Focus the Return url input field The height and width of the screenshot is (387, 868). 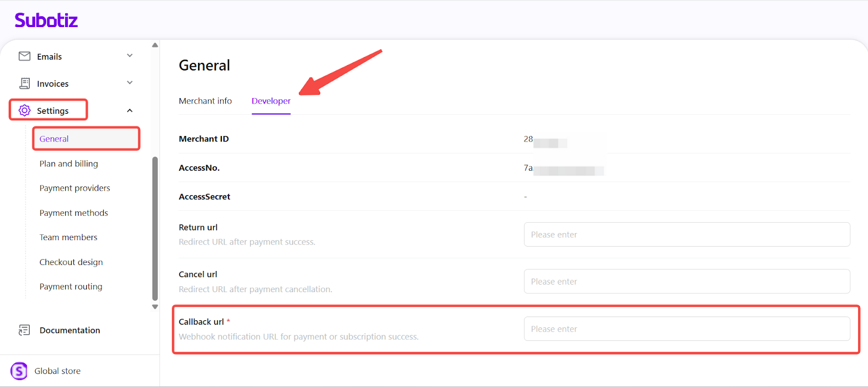[686, 235]
